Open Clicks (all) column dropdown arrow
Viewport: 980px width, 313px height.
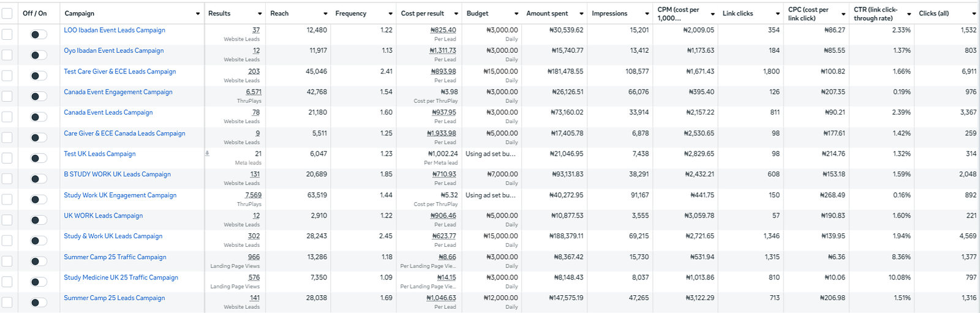point(974,13)
